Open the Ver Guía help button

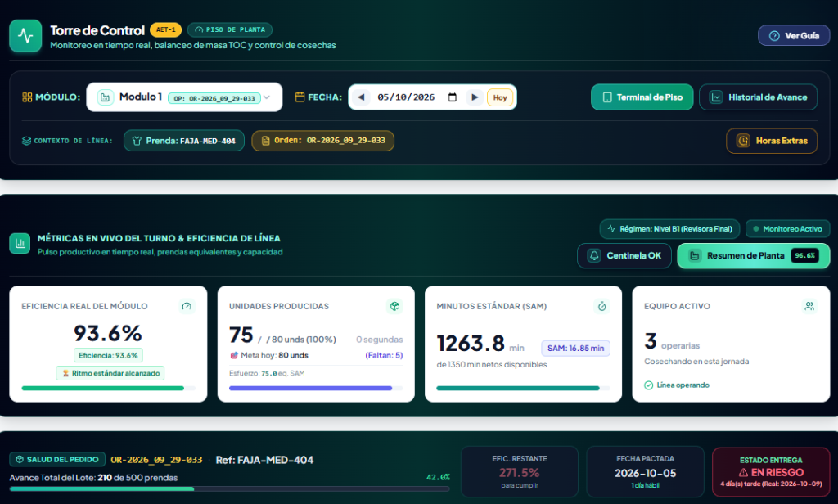coord(794,36)
